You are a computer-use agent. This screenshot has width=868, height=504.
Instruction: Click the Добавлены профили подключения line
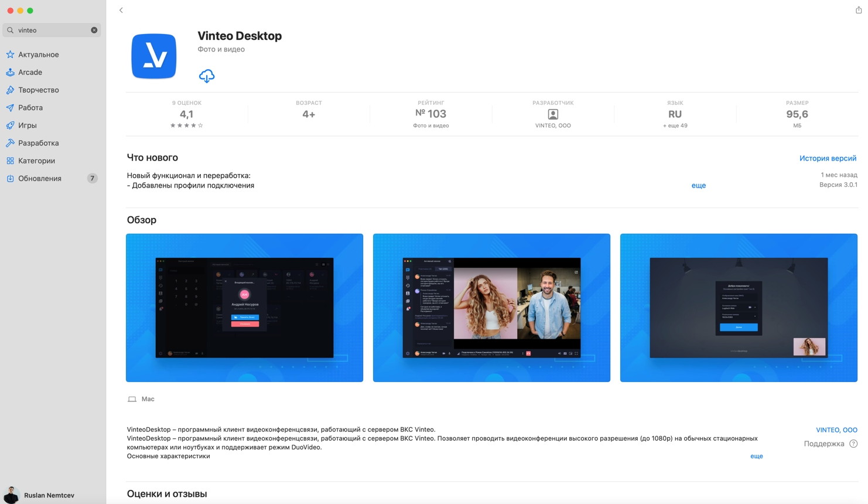190,185
